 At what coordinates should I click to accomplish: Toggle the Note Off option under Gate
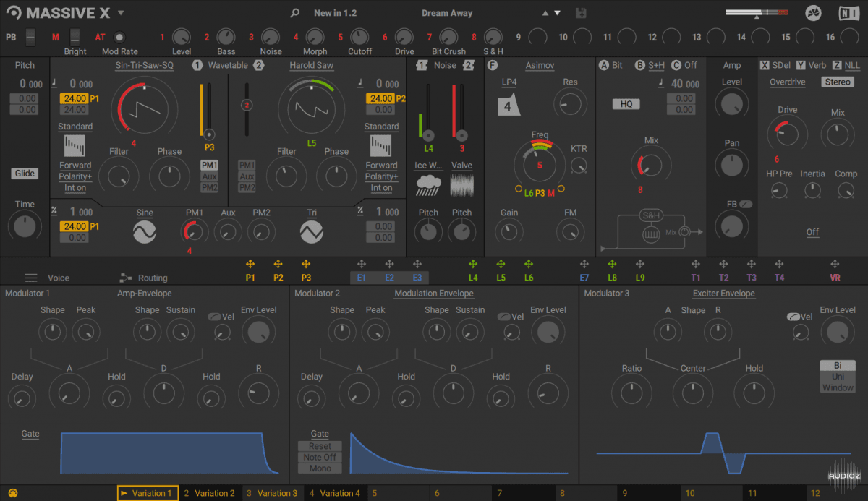point(320,458)
